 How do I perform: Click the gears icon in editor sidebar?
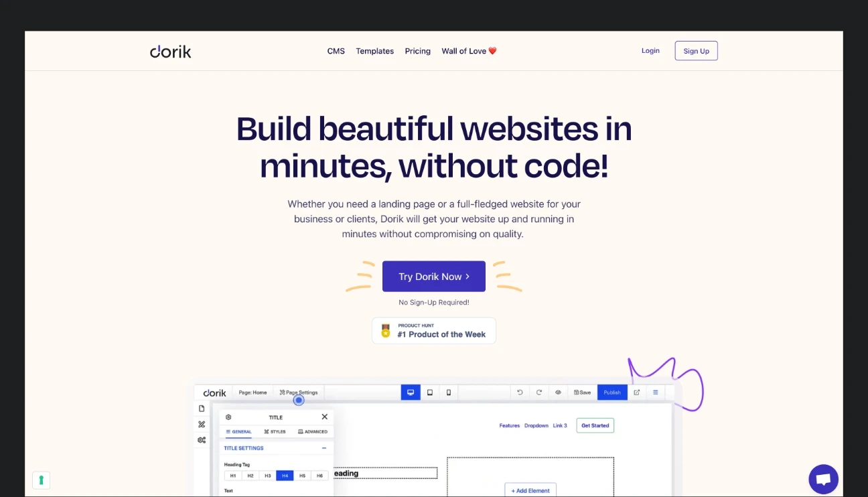click(x=202, y=440)
